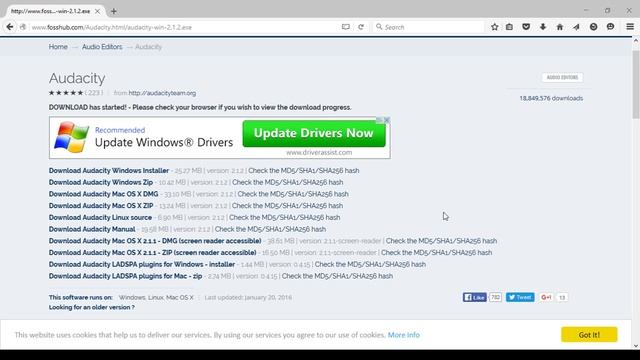Bookmark this page with the star icon
This screenshot has width=640, height=360.
[x=495, y=27]
